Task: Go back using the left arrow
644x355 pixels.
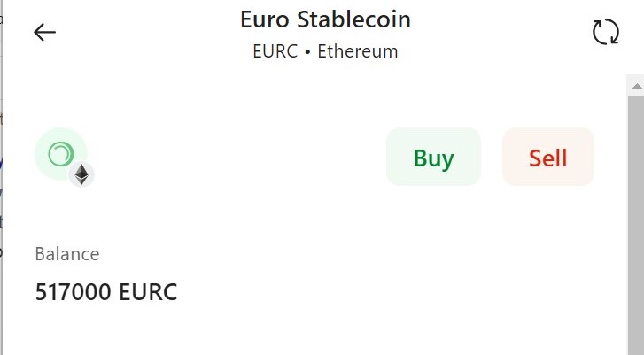Action: tap(44, 33)
